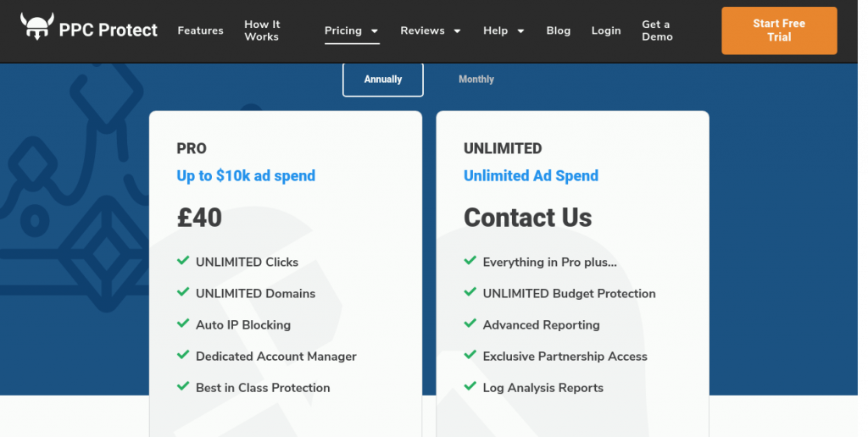Click the green checkmark beside UNLIMITED Clicks
The width and height of the screenshot is (868, 437).
click(x=183, y=261)
